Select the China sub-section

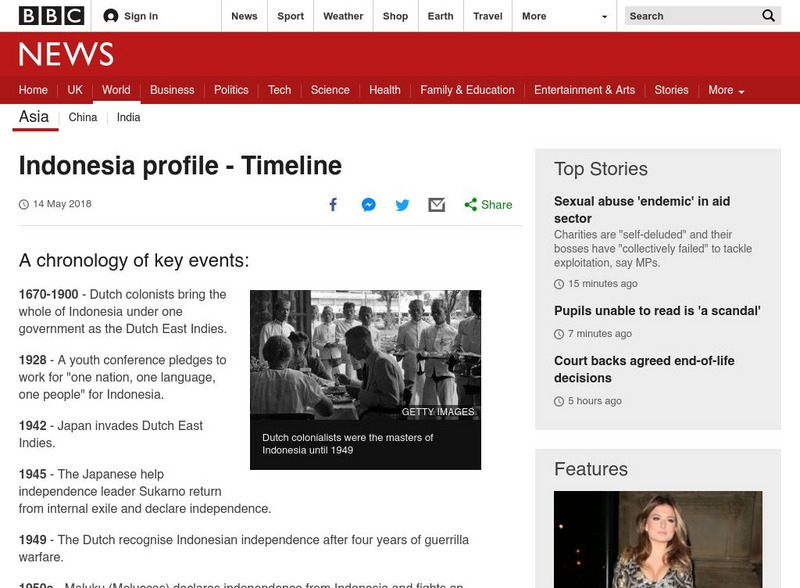(x=83, y=117)
